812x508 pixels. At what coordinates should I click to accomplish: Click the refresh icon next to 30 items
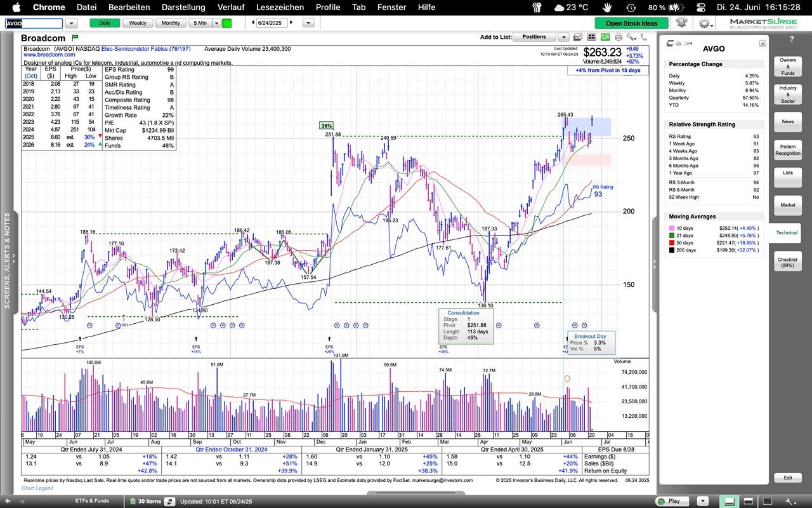(169, 501)
